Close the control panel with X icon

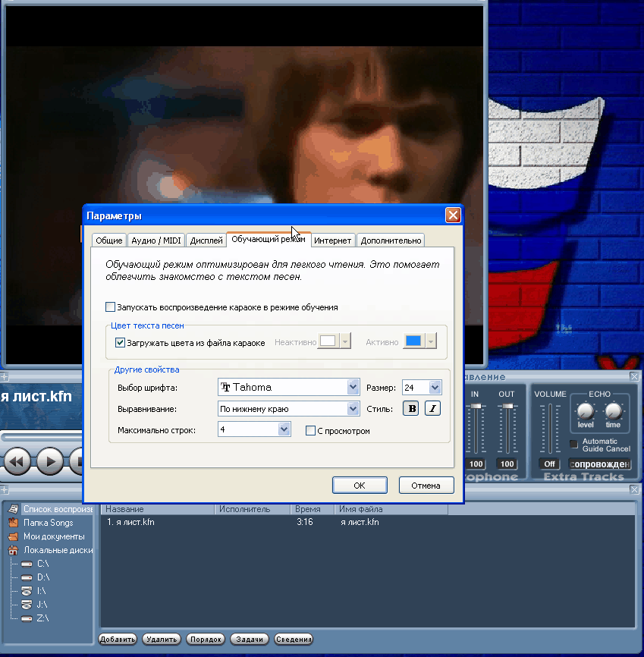click(x=634, y=377)
